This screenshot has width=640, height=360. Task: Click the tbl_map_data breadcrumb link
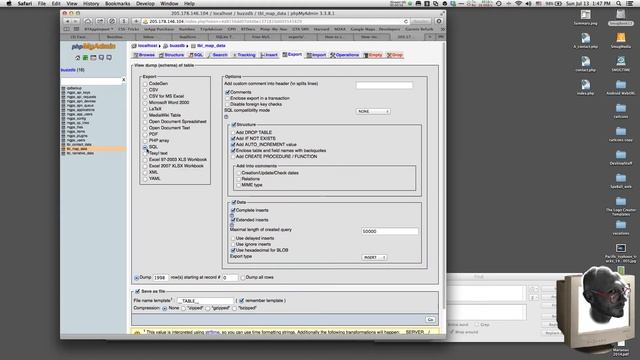pos(211,46)
